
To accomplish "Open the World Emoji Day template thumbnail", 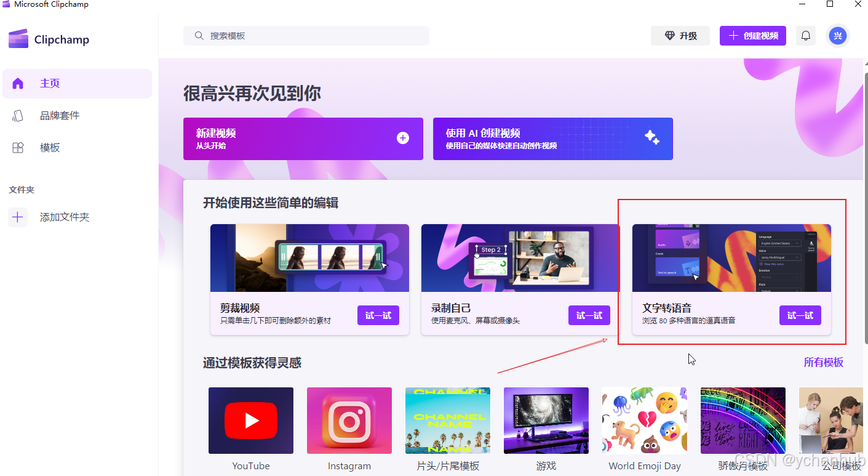I will 645,421.
